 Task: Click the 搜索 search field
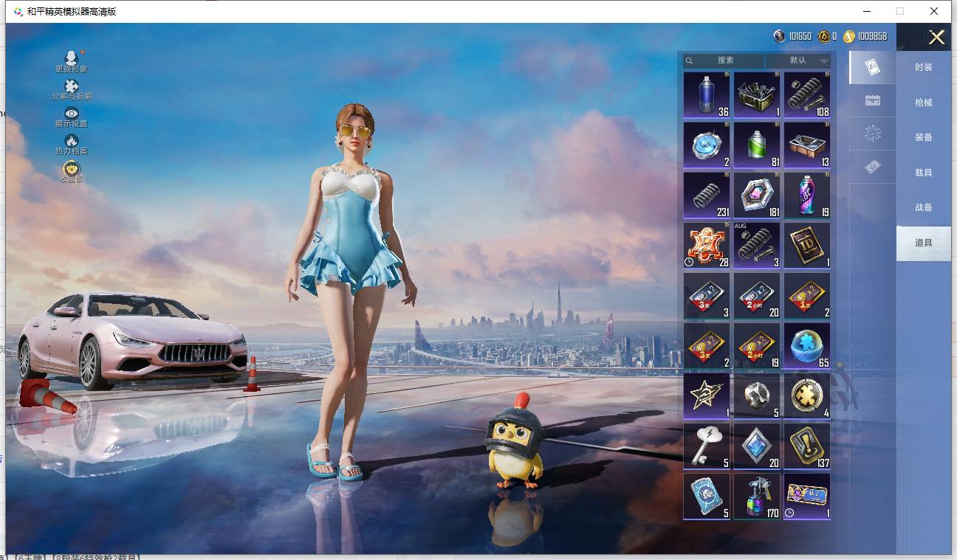[724, 61]
